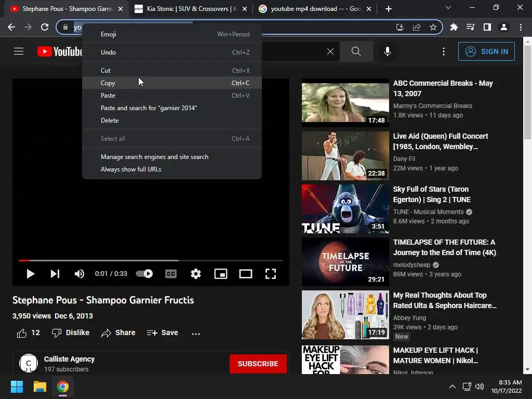Clear the YouTube search box with X
The width and height of the screenshot is (532, 399).
[330, 51]
